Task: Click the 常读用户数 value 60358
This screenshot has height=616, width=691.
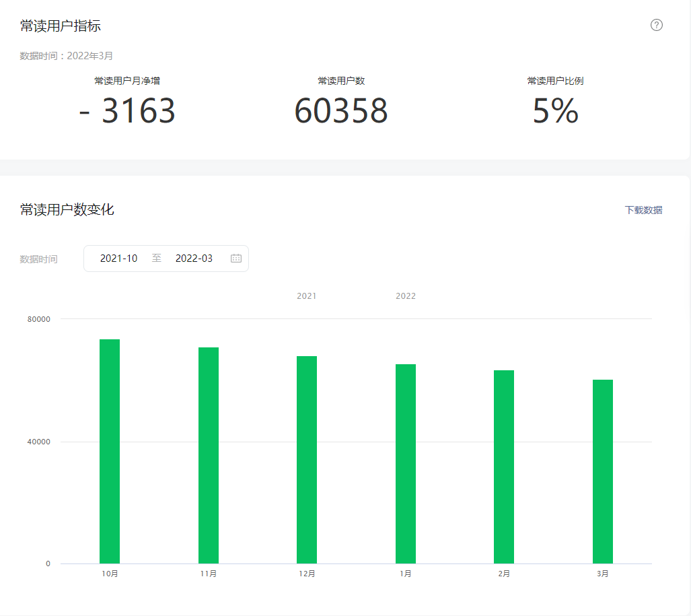Action: coord(341,111)
